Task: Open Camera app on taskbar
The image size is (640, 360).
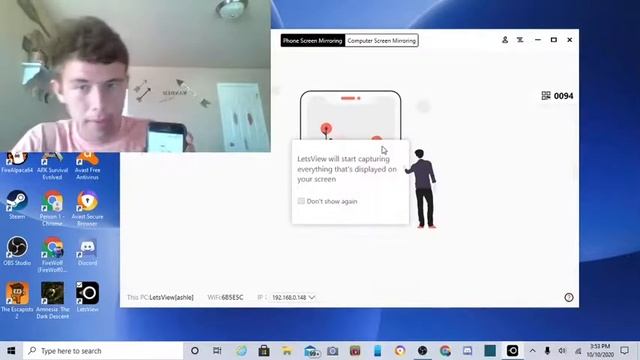Action: 333,351
